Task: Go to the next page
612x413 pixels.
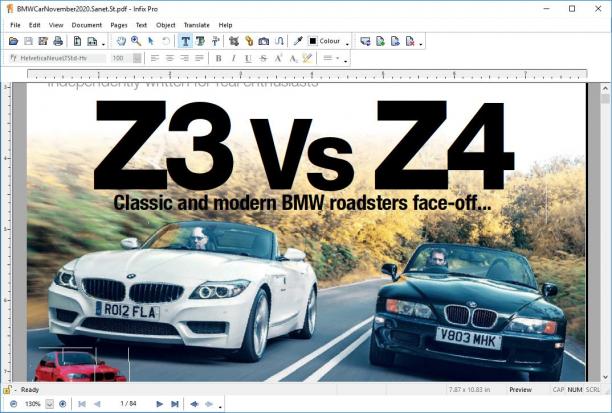Action: click(159, 404)
